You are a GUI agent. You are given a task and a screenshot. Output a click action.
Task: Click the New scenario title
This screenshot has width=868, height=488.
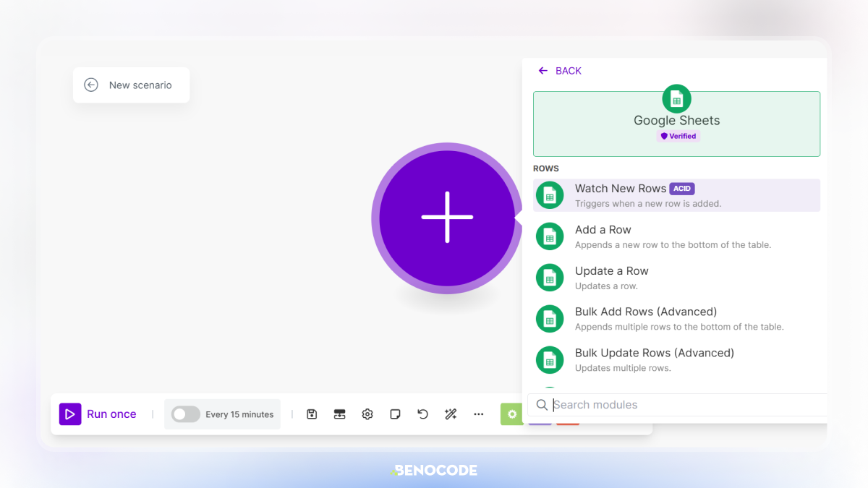point(140,85)
